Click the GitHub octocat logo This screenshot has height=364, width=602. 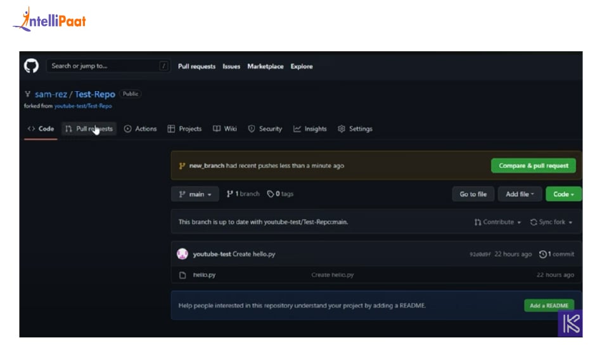31,66
